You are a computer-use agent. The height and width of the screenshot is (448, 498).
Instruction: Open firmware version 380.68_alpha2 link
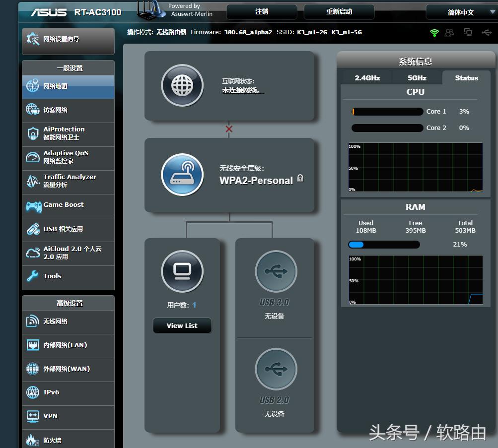[248, 32]
